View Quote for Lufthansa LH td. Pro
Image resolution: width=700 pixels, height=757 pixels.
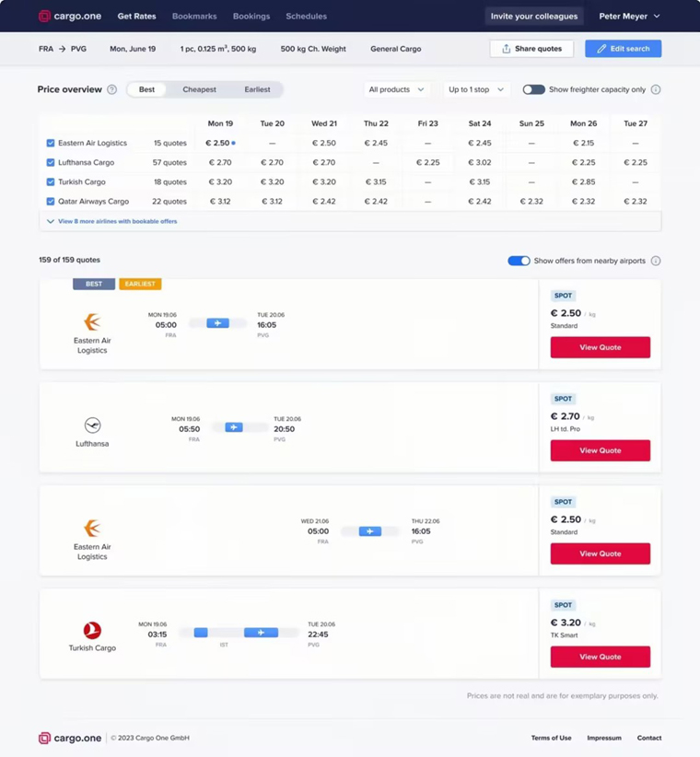601,450
